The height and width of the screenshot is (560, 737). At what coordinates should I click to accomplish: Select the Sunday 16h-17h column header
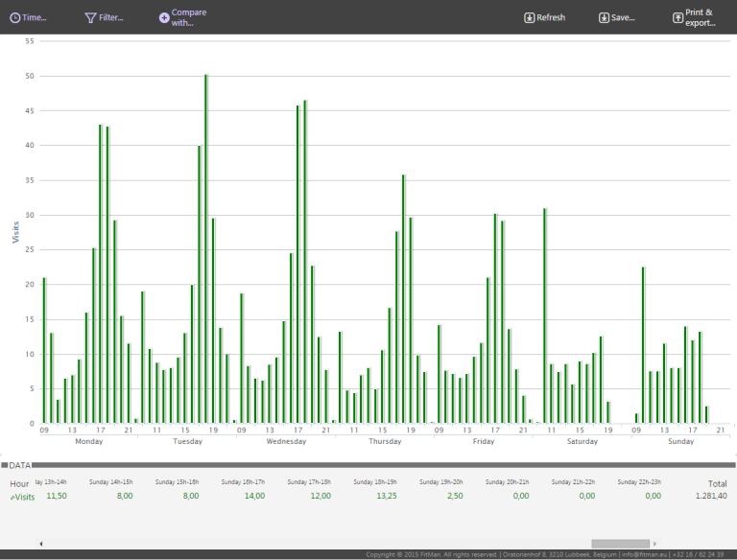243,482
